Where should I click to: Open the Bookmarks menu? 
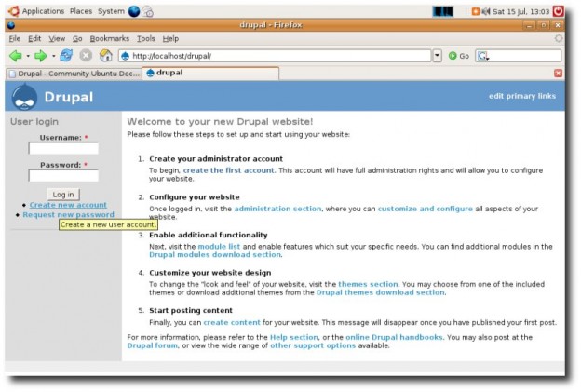coord(110,38)
